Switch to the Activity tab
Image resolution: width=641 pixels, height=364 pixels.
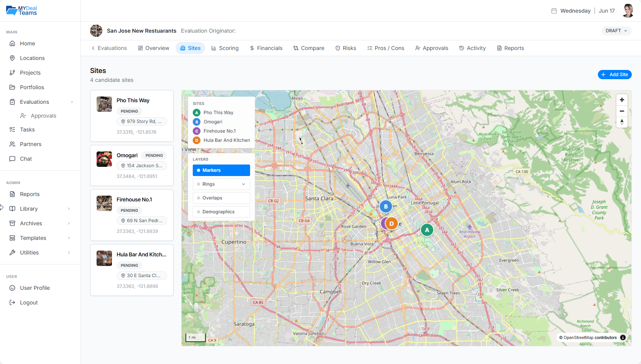coord(472,48)
